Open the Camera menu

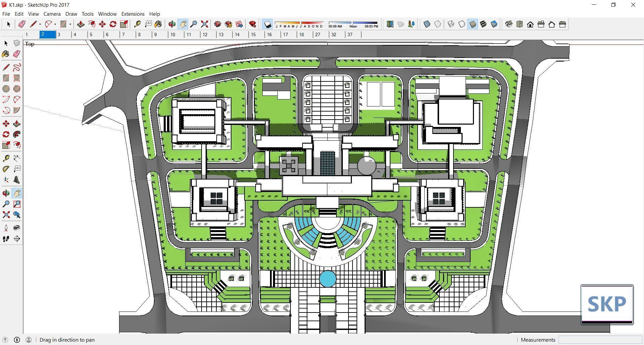pos(52,14)
